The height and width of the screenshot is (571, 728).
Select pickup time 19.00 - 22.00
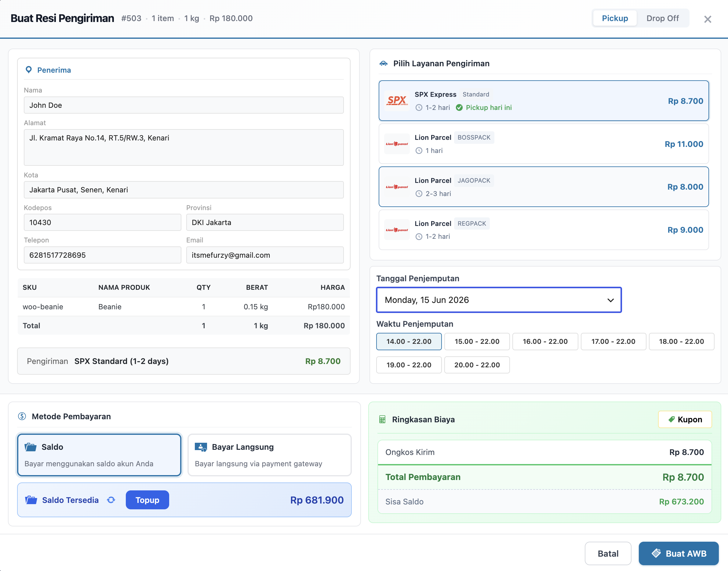[409, 365]
